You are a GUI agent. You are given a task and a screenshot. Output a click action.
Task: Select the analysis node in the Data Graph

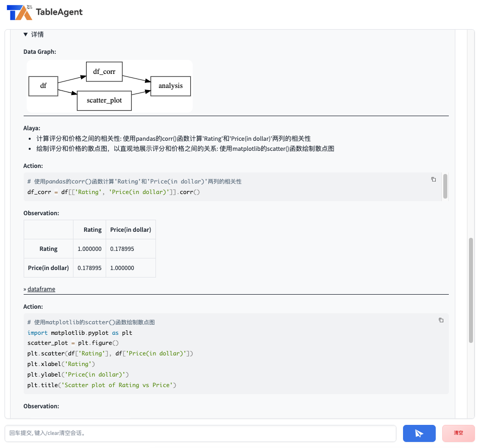(170, 86)
